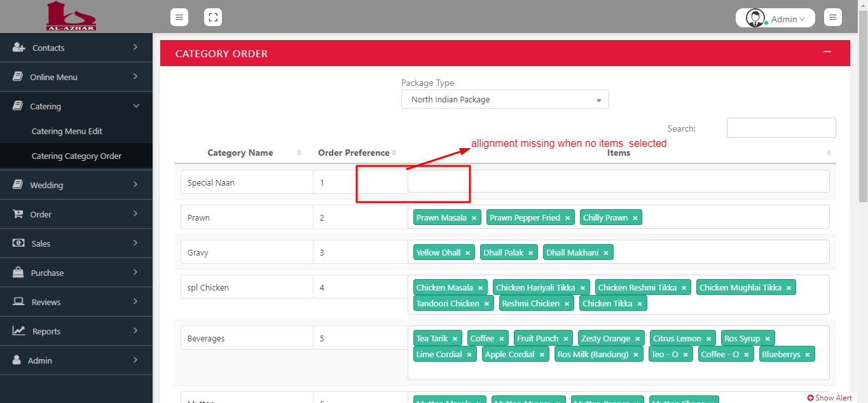The height and width of the screenshot is (403, 868).
Task: Click the right-side hamburger menu icon
Action: (x=833, y=17)
